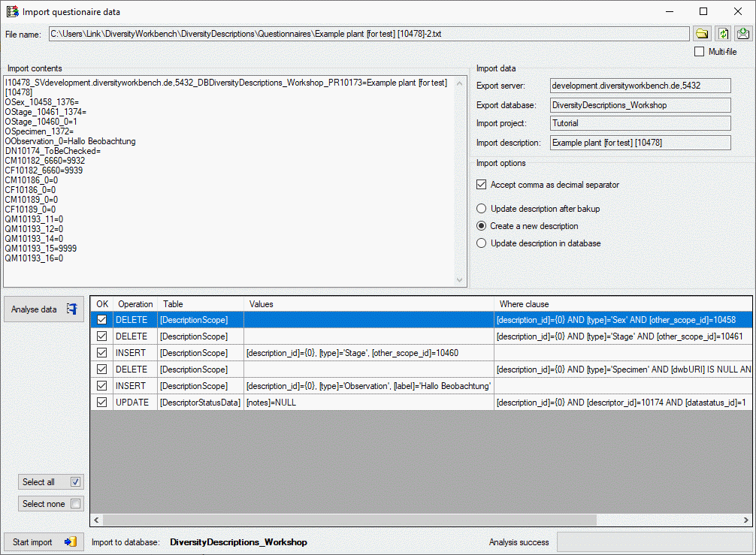The image size is (756, 555).
Task: Uncheck OK box for UPDATE DescriptorStatusData row
Action: [102, 403]
